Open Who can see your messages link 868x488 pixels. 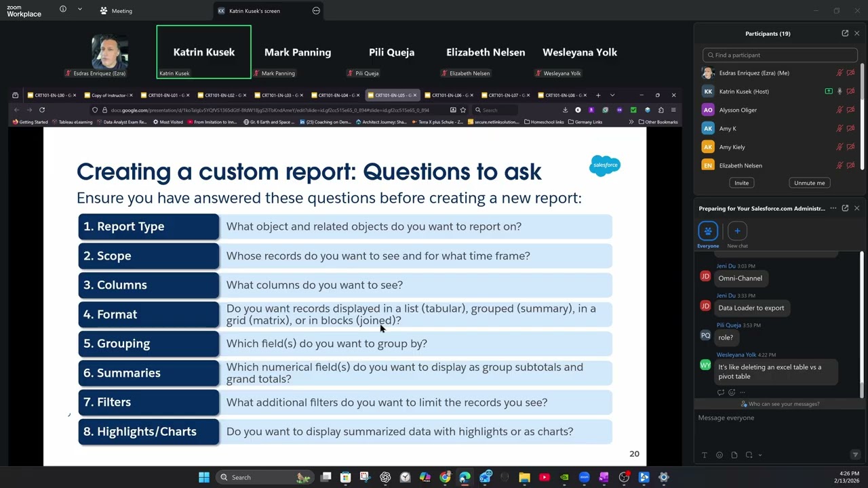point(780,404)
